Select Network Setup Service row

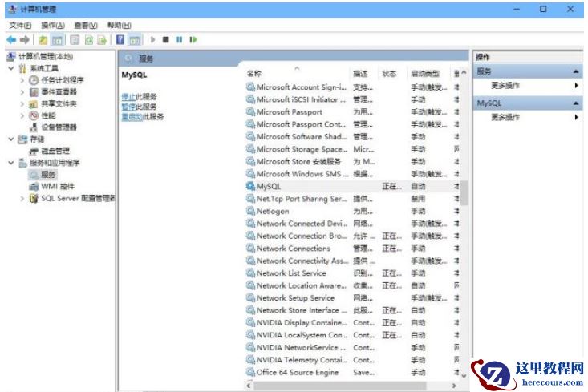point(352,298)
